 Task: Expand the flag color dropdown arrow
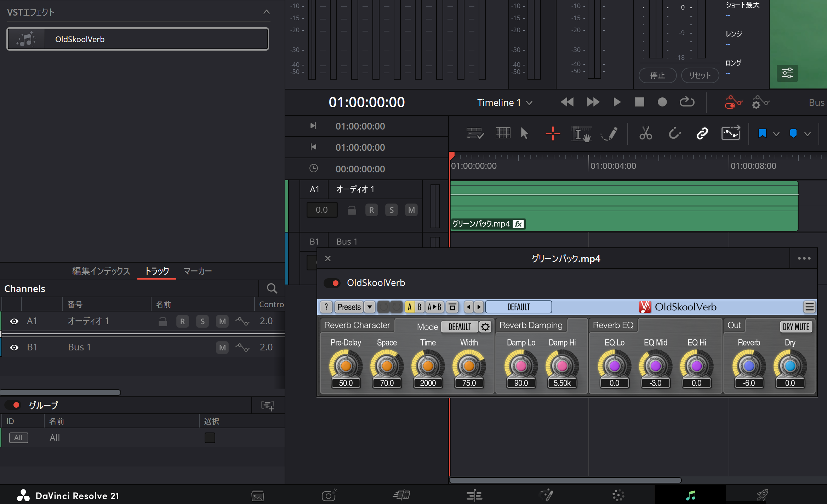click(776, 134)
